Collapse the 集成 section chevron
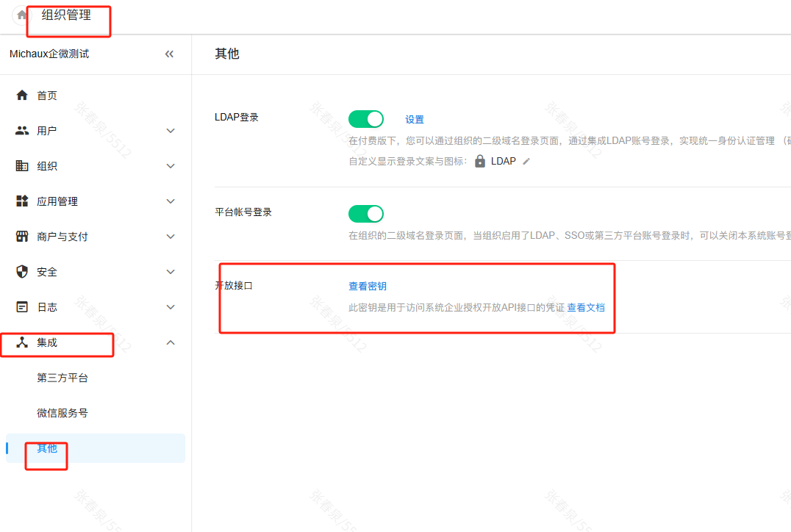This screenshot has height=532, width=791. (171, 342)
